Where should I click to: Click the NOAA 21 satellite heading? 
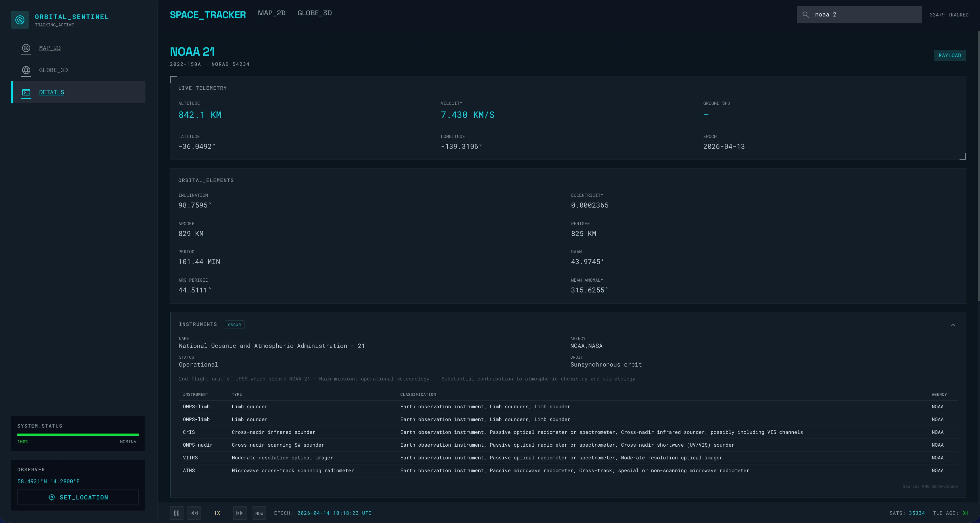[x=192, y=51]
